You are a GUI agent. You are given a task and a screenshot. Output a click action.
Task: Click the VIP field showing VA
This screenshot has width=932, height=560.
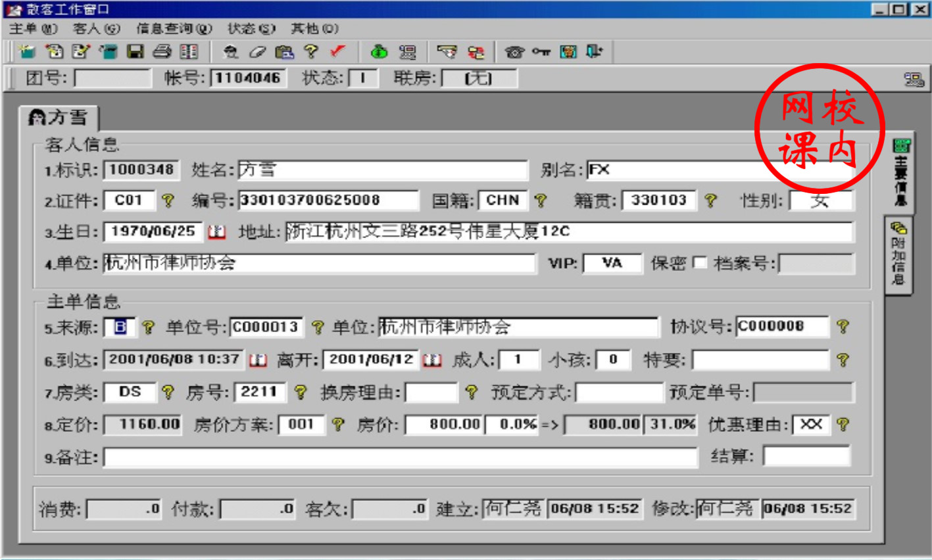612,264
